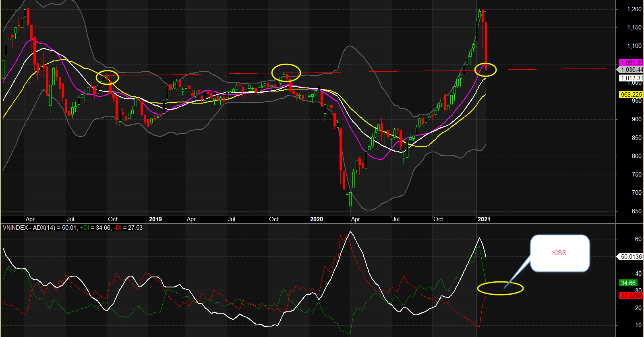Image resolution: width=644 pixels, height=337 pixels.
Task: Click the 10 value on ADX axis
Action: [638, 325]
